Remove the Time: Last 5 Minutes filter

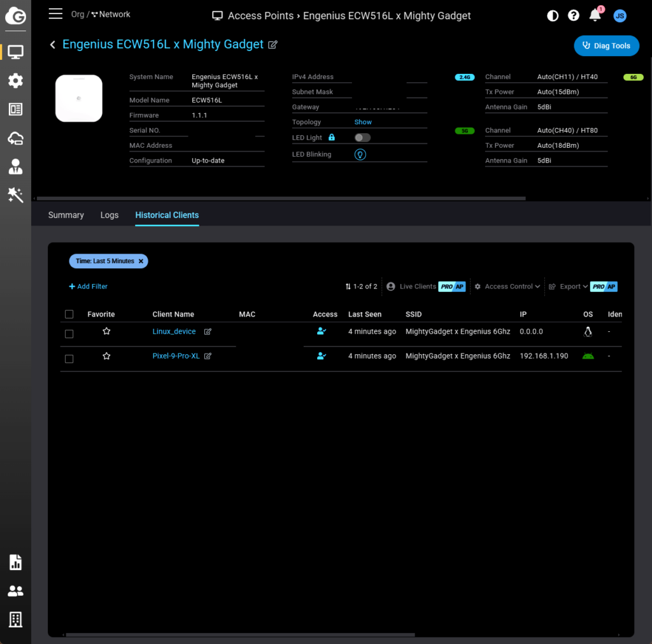(141, 261)
